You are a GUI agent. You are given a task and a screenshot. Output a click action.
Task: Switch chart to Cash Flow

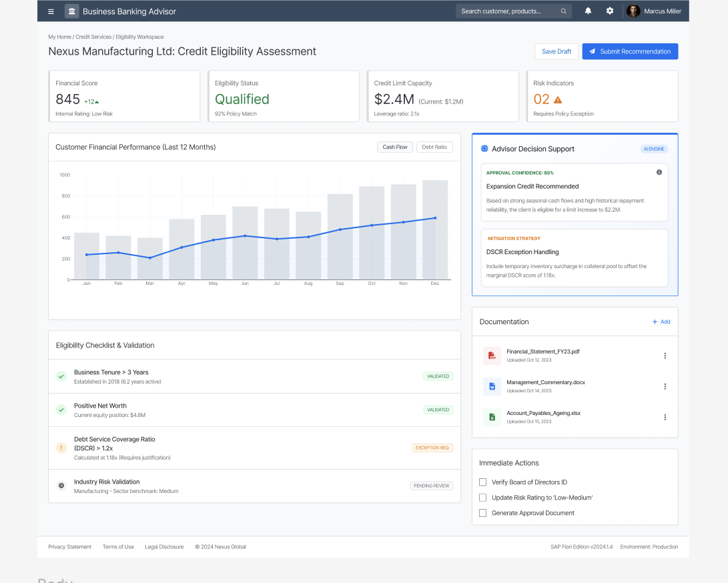pyautogui.click(x=394, y=147)
